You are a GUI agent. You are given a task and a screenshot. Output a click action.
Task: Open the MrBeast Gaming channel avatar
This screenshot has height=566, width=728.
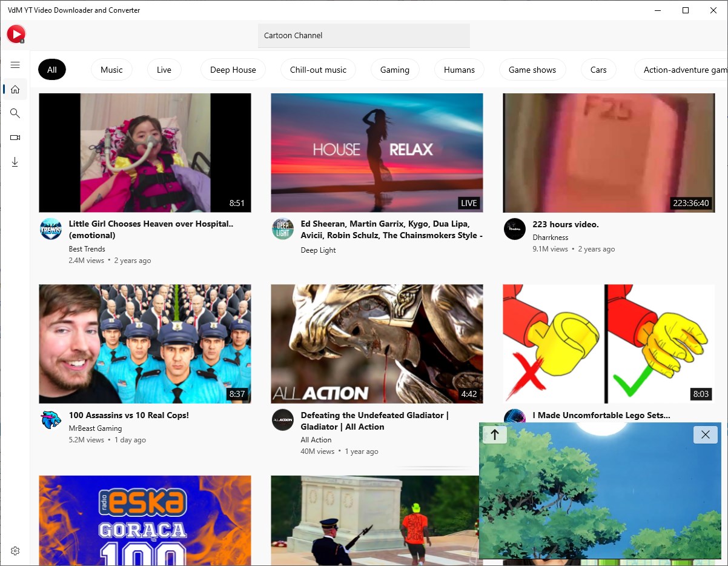pos(51,420)
